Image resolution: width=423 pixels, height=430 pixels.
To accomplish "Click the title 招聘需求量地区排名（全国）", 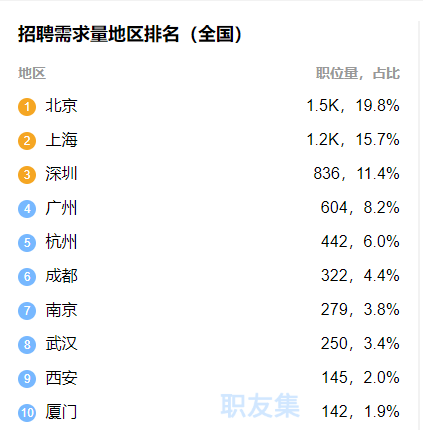I will pyautogui.click(x=130, y=34).
